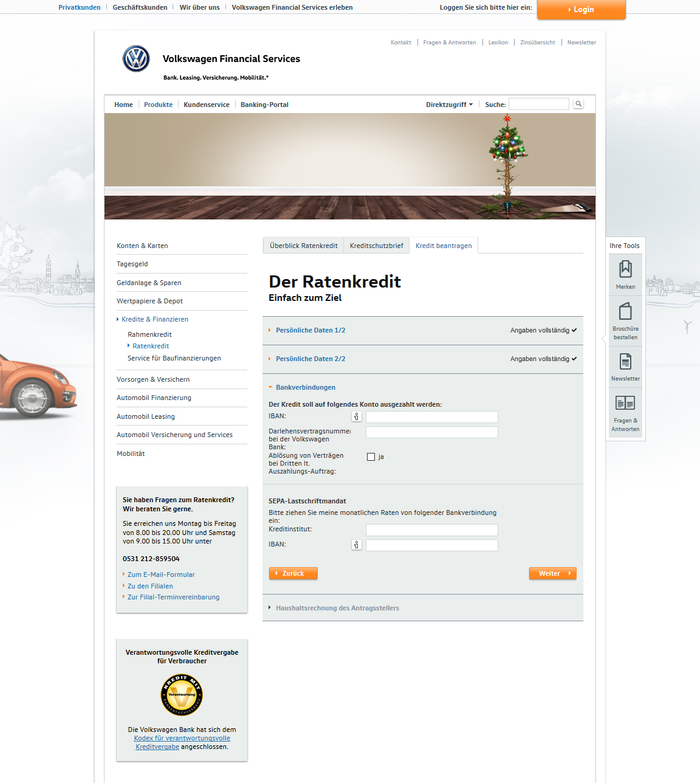Viewport: 700px width, 783px height.
Task: Switch to Kreditschutzbrief tab
Action: click(x=377, y=245)
